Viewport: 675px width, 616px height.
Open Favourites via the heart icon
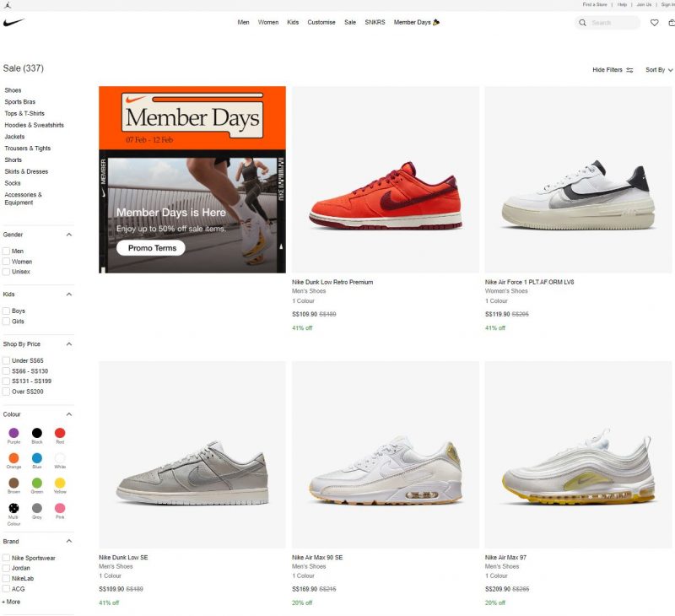click(x=655, y=23)
